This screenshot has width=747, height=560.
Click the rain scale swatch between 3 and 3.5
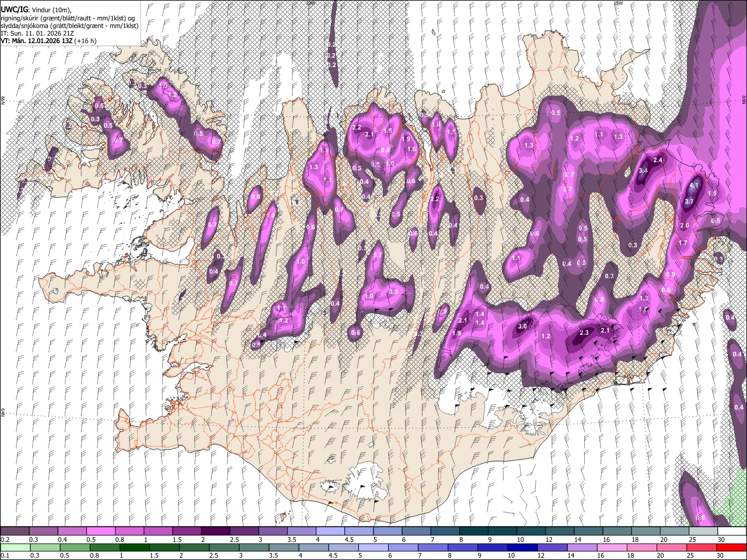pyautogui.click(x=253, y=547)
